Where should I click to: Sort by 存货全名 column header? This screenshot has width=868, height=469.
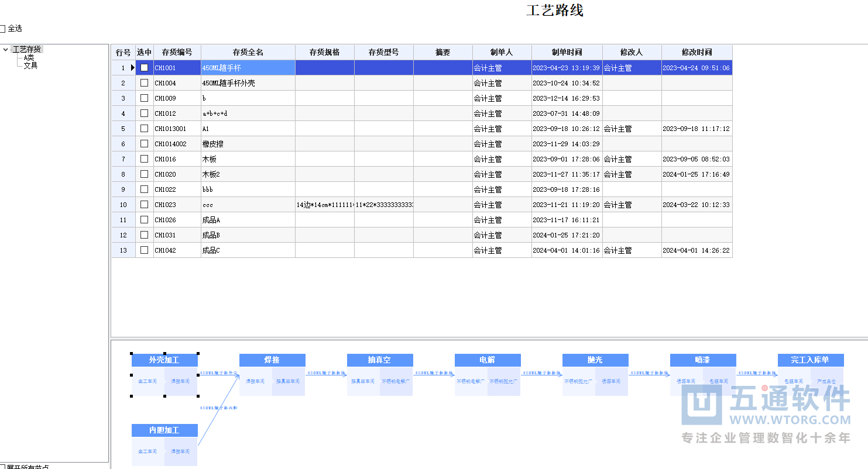click(248, 52)
